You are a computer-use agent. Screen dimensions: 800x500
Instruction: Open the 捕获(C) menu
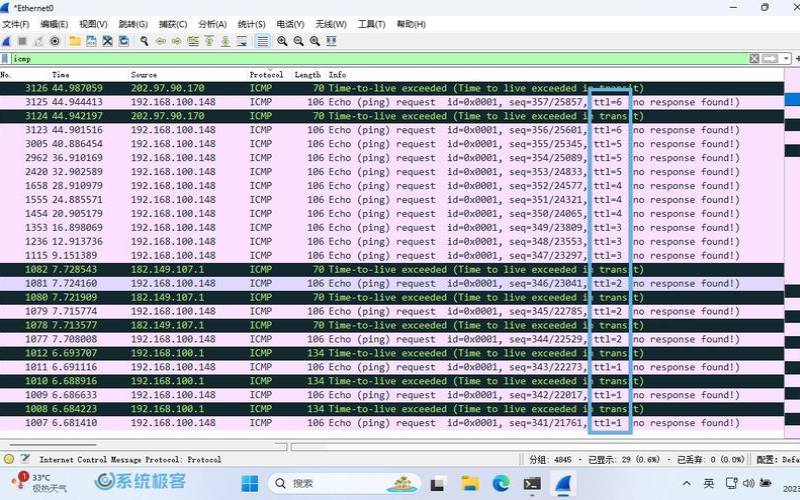click(173, 24)
